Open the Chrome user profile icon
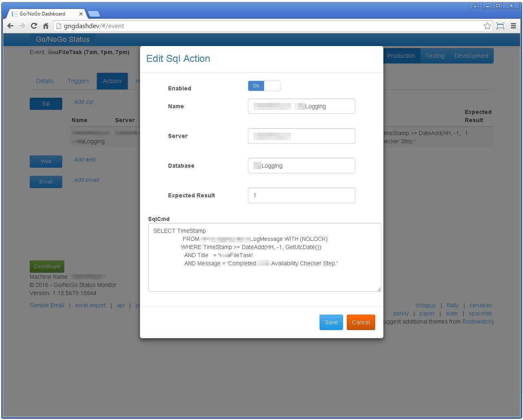Viewport: 523px width, 420px height. [x=475, y=6]
